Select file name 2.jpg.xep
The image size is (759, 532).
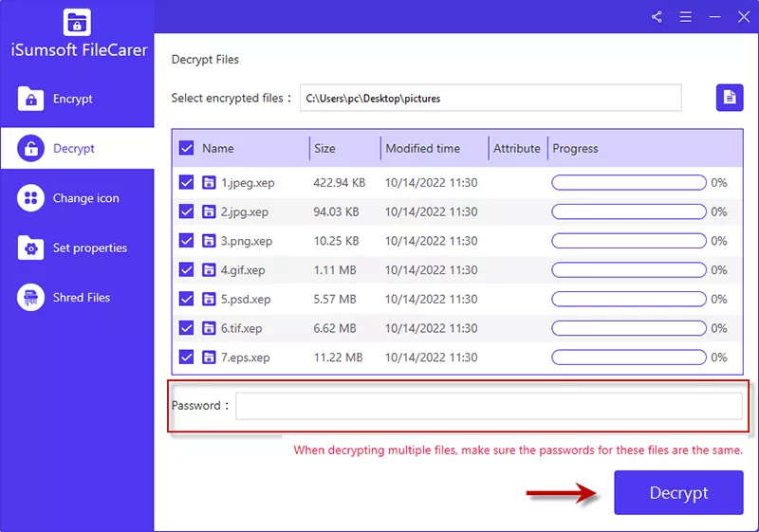point(245,212)
